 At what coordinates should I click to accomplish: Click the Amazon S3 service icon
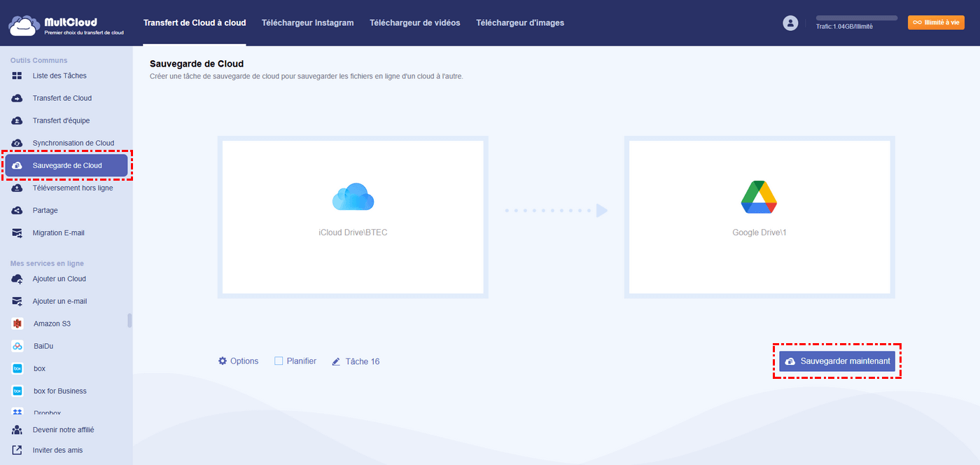(x=17, y=324)
